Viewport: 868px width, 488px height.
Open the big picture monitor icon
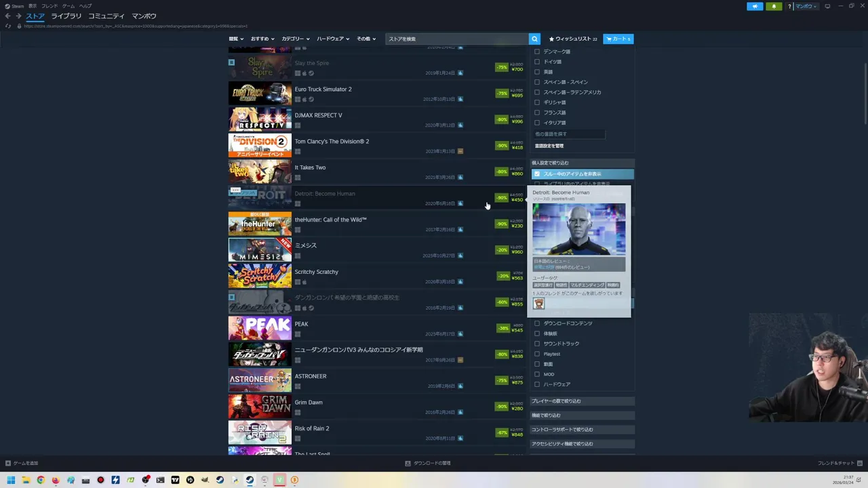[827, 6]
